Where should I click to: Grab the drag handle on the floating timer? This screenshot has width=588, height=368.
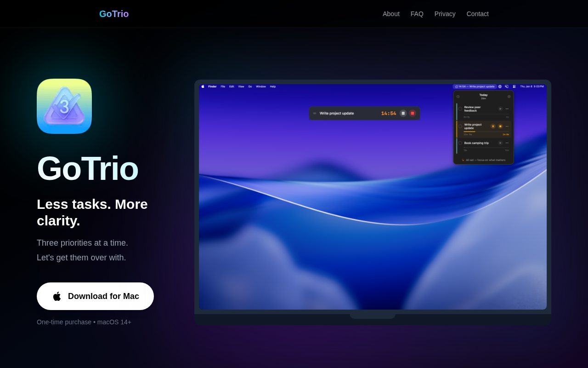(315, 113)
